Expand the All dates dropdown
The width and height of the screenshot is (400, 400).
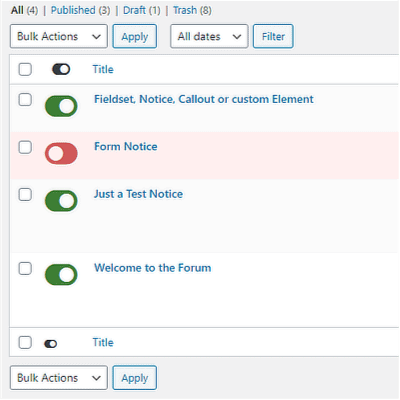(x=209, y=36)
